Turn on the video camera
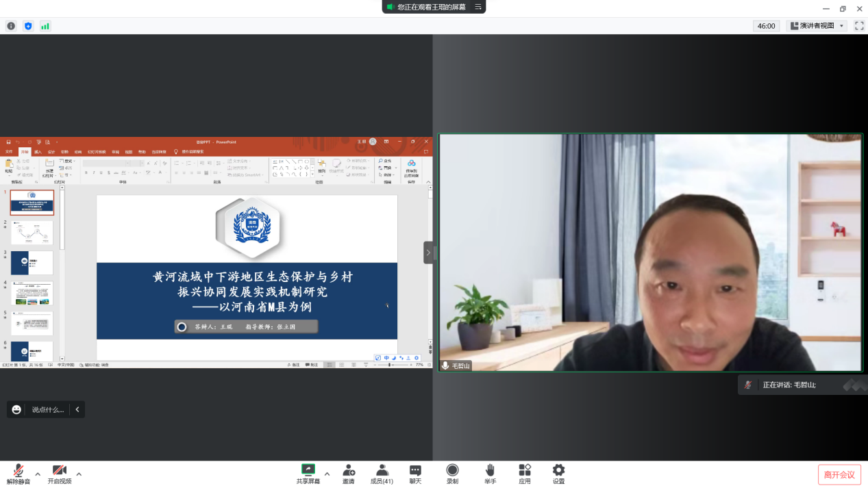The width and height of the screenshot is (868, 488). [x=60, y=474]
